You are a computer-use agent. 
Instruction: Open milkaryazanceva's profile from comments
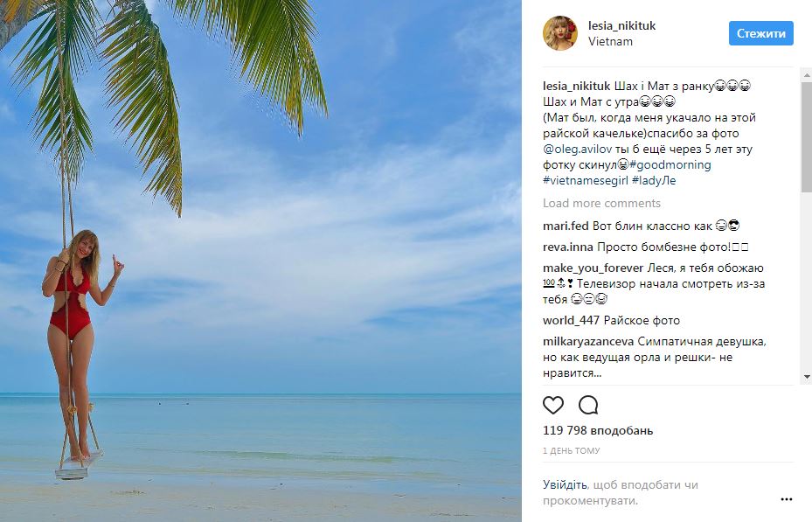(x=588, y=342)
